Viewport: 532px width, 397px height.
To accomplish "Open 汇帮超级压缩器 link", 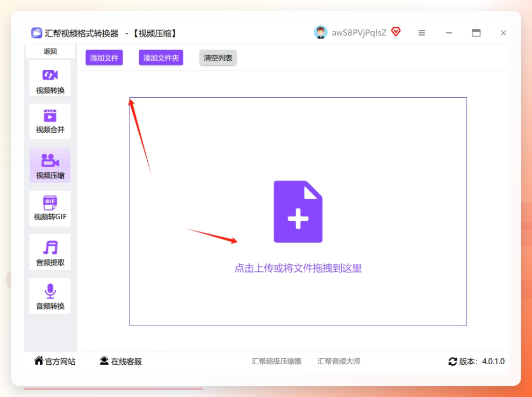I will [x=277, y=362].
